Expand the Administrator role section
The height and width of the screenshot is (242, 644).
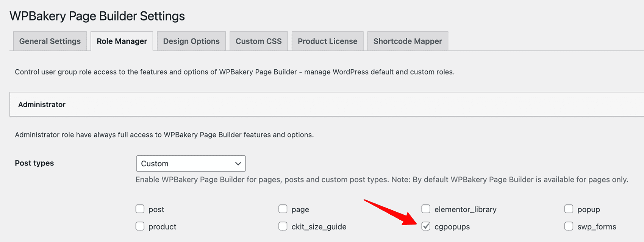327,105
